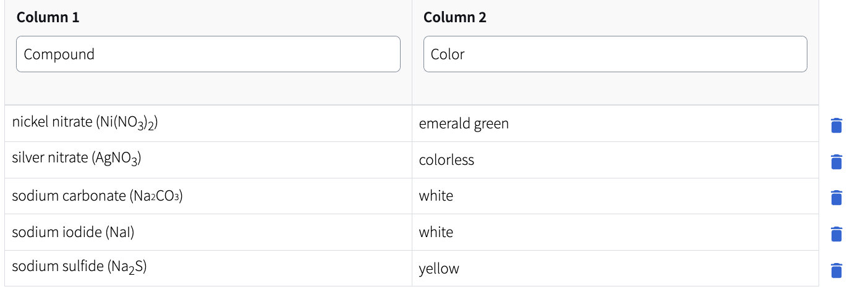Screen dimensions: 868x305
Task: Select the yellow color cell
Action: tap(615, 269)
